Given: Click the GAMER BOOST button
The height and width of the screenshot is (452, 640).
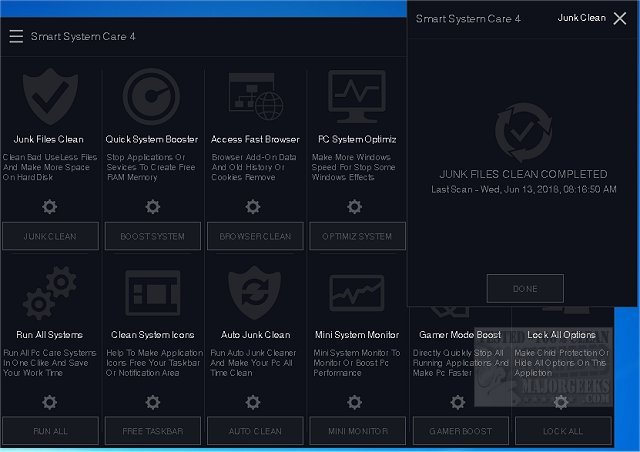Looking at the screenshot, I should coord(461,431).
